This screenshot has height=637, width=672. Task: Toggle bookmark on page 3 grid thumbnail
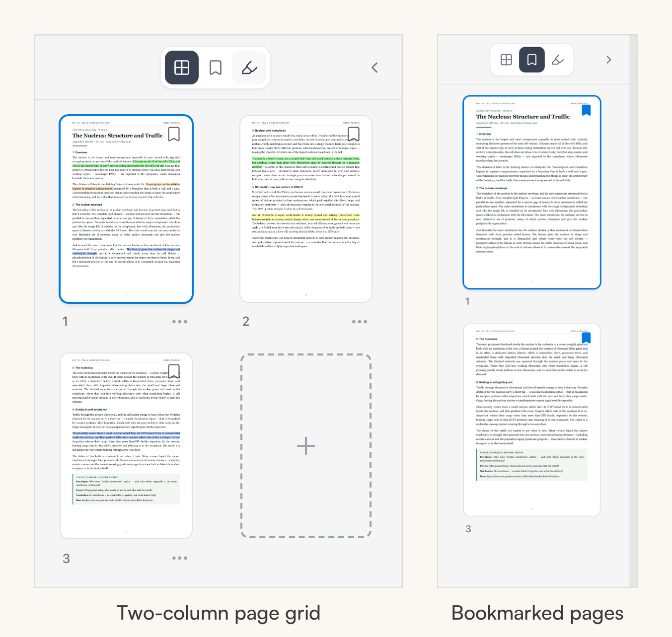[x=174, y=371]
